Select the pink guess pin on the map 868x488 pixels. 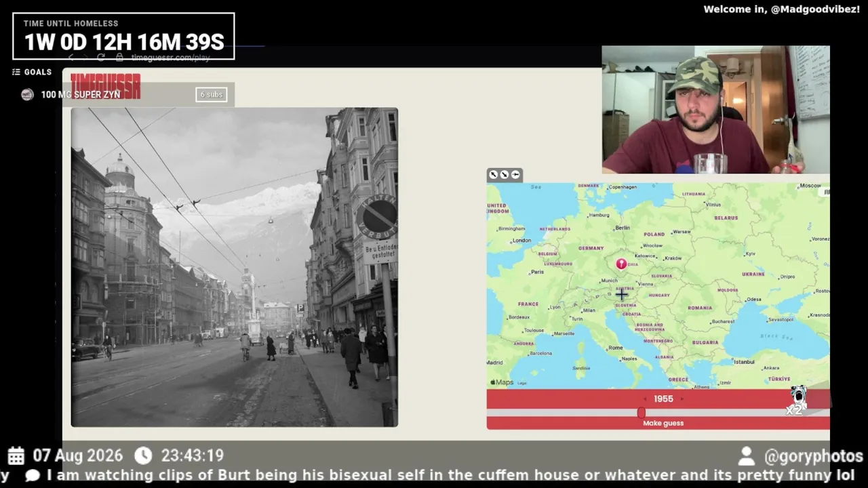pyautogui.click(x=621, y=264)
